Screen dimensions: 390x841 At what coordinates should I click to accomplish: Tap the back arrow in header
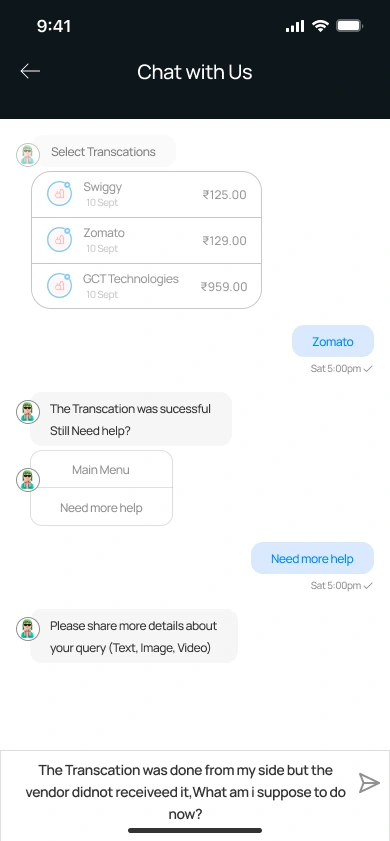[x=30, y=71]
